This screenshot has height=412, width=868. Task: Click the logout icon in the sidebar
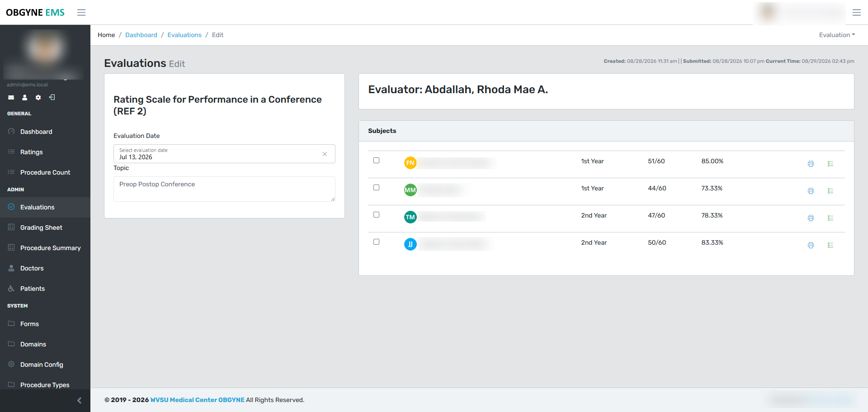[x=52, y=97]
